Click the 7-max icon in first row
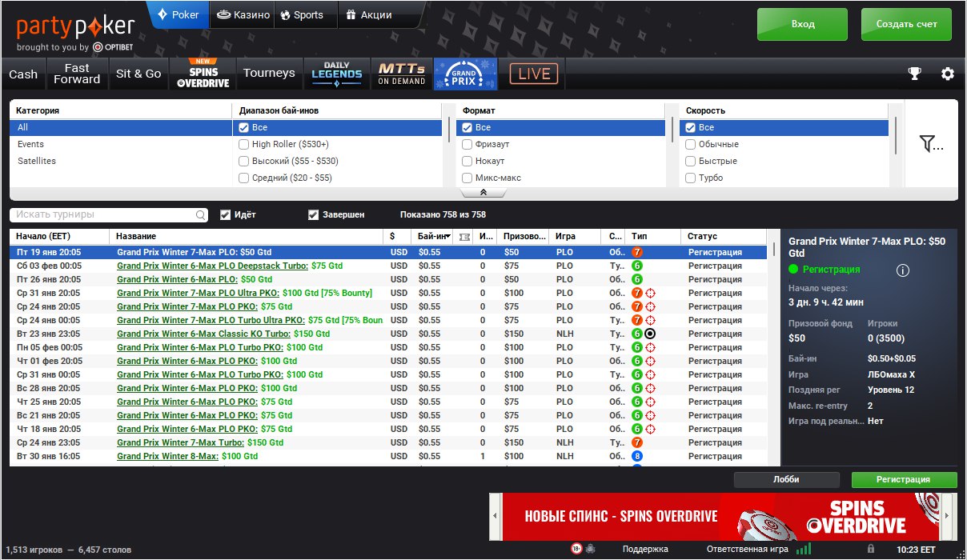 tap(637, 252)
